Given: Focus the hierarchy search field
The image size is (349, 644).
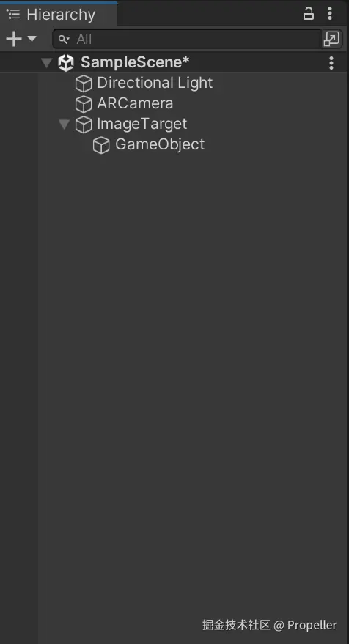Looking at the screenshot, I should click(187, 40).
